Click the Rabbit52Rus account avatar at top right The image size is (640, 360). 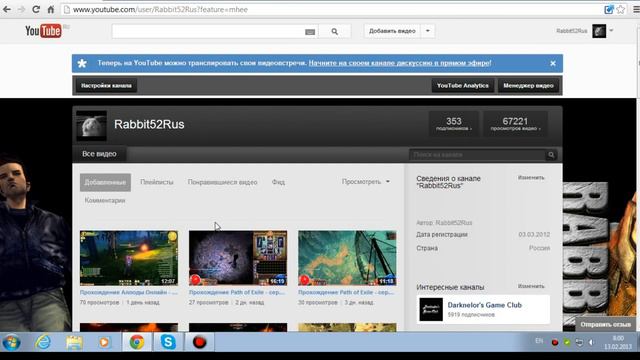pyautogui.click(x=599, y=31)
